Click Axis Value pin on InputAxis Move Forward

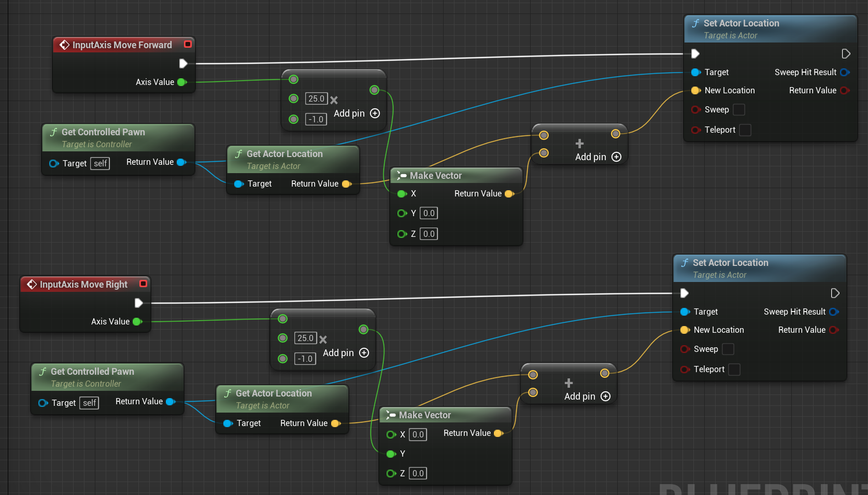pyautogui.click(x=181, y=82)
